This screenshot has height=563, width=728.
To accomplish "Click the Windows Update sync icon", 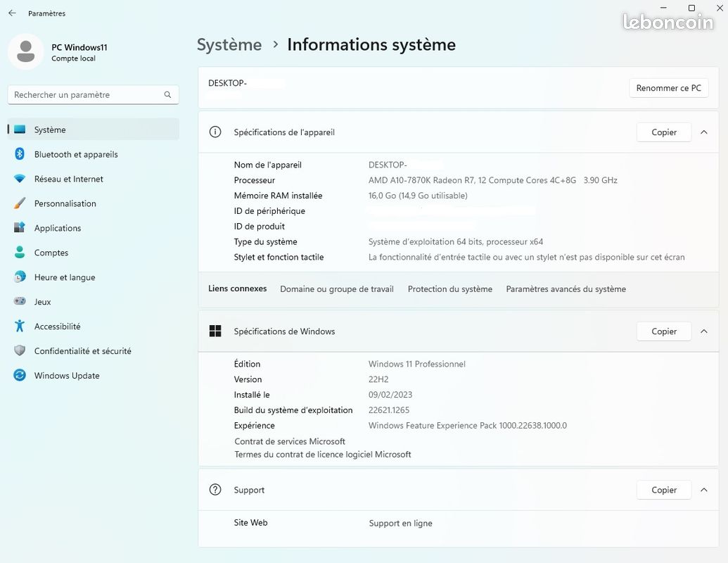I will [20, 375].
